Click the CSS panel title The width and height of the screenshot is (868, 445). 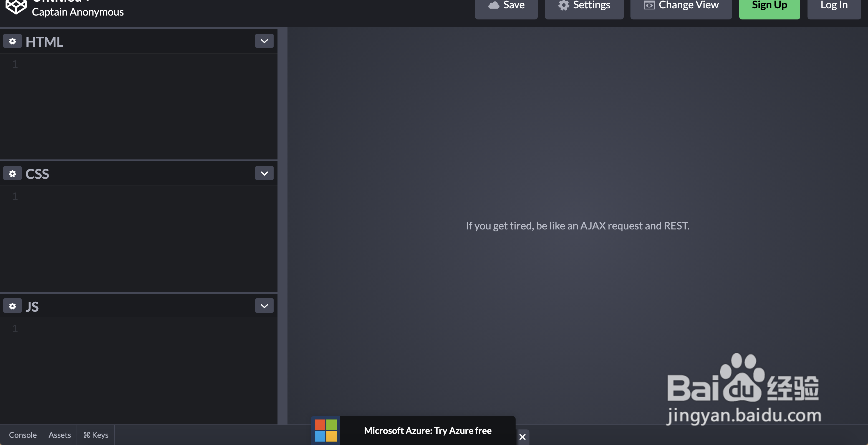(37, 174)
